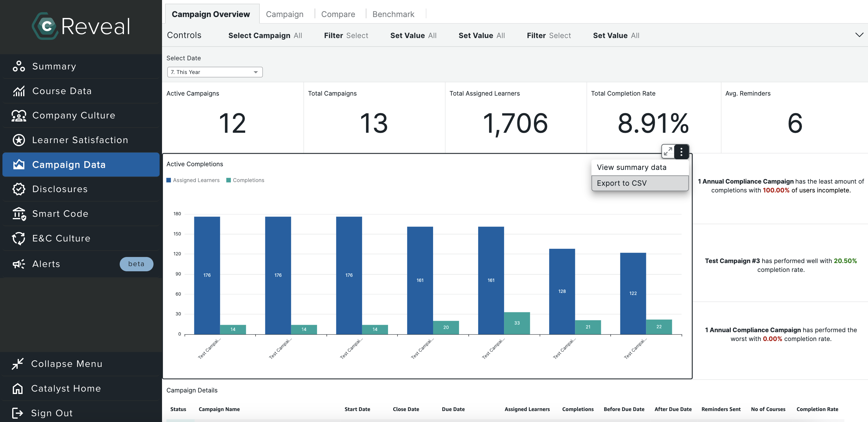Click the Learner Satisfaction star icon
Screen dimensions: 868x422
click(x=19, y=140)
